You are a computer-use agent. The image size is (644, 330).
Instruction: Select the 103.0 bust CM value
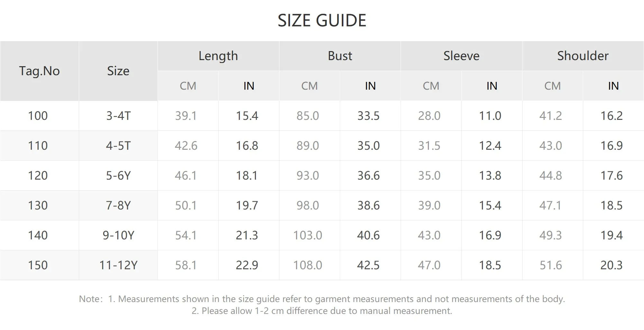coord(307,235)
